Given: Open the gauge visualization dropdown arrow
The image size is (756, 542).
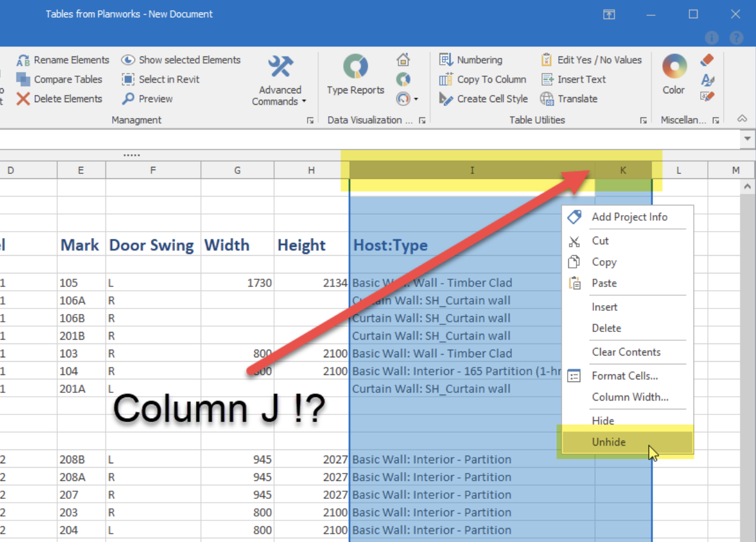Looking at the screenshot, I should pyautogui.click(x=415, y=99).
